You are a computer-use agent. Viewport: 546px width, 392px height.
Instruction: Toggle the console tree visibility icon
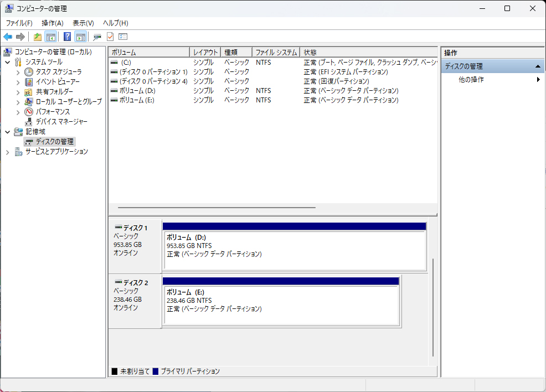[50, 37]
